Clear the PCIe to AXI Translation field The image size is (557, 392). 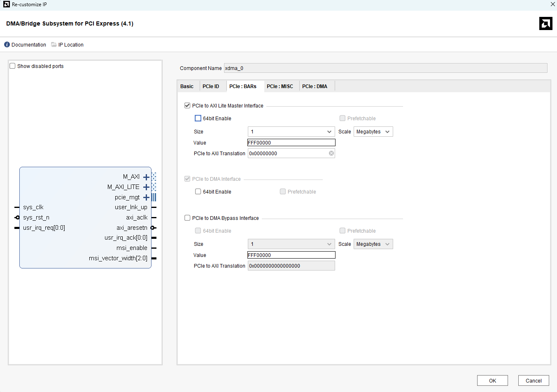pos(331,153)
